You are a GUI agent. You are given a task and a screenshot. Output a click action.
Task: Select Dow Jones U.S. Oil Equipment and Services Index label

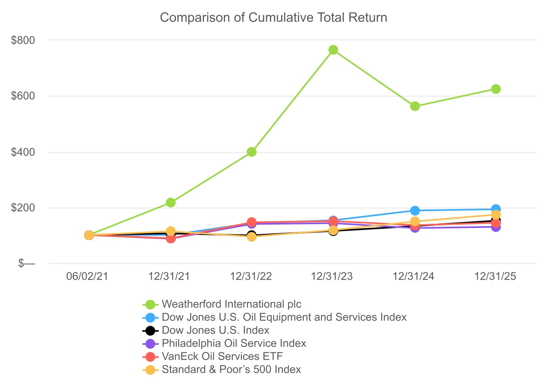coord(284,317)
